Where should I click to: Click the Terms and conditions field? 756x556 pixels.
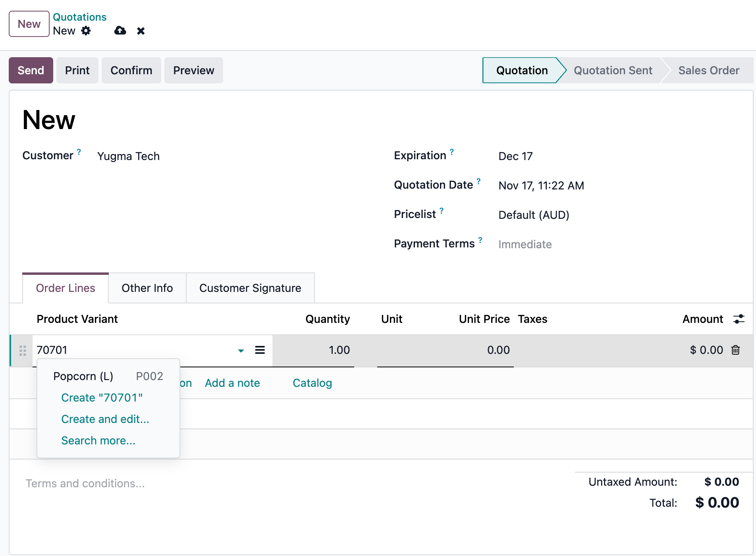[85, 483]
